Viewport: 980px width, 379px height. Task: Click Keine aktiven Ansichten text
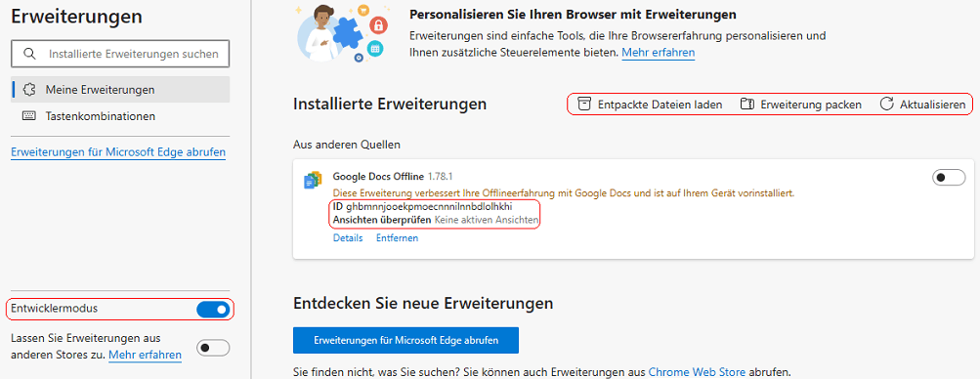click(487, 220)
